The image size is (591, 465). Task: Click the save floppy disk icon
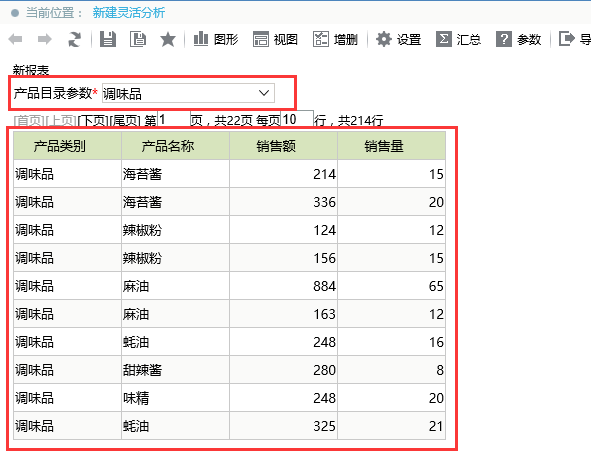[108, 39]
